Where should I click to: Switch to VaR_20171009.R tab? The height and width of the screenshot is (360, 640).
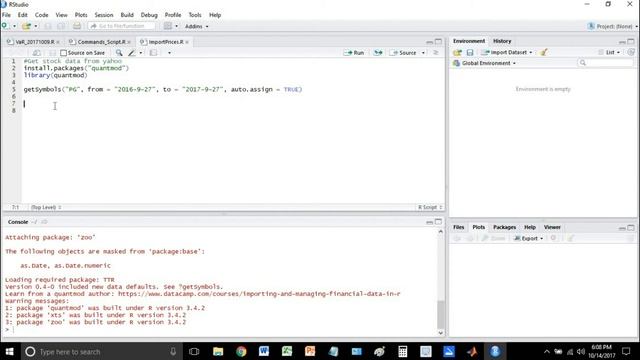34,42
